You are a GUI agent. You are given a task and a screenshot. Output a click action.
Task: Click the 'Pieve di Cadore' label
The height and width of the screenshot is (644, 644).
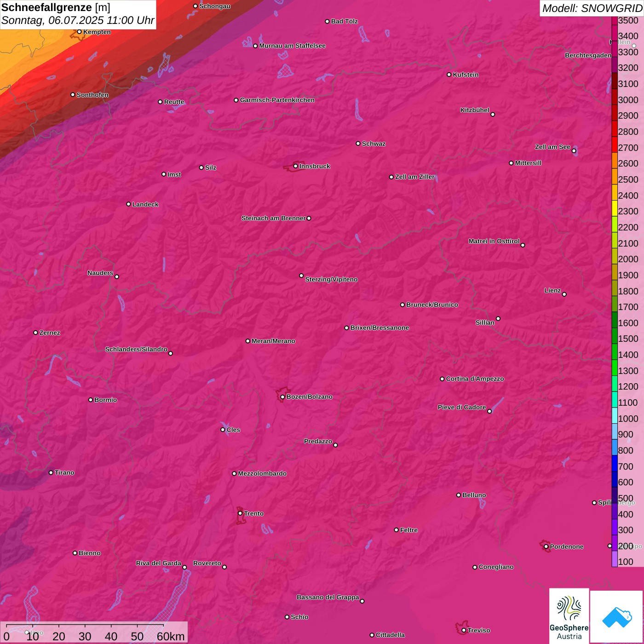point(462,407)
